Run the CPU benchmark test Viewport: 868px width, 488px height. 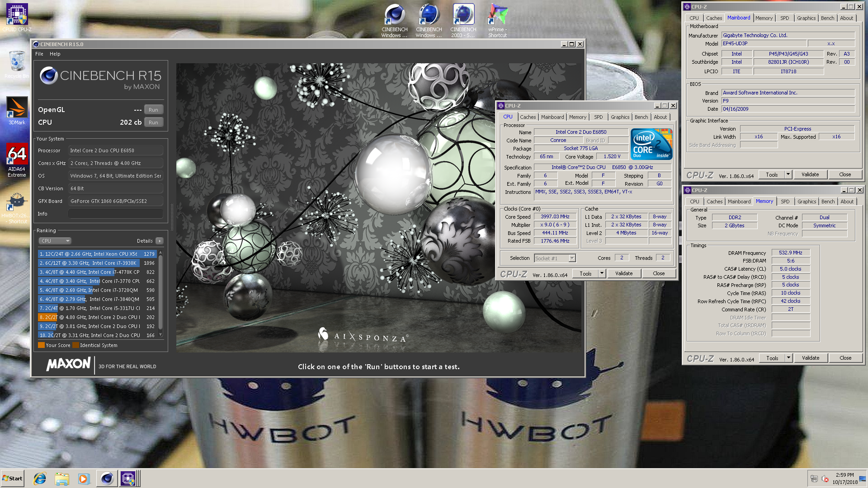coord(153,122)
